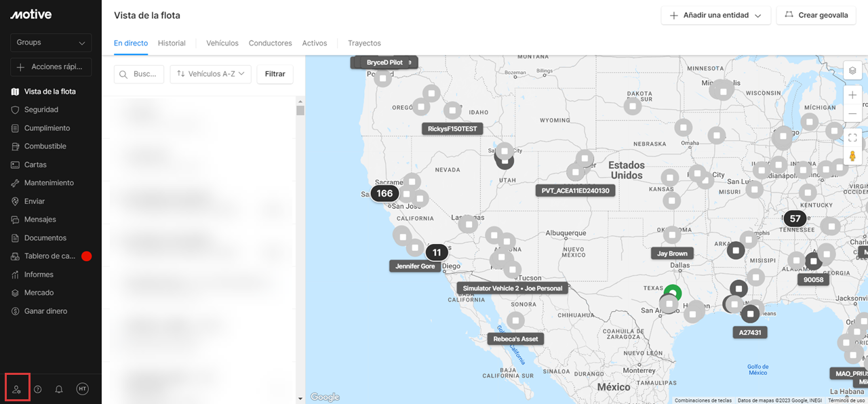Click the Cumplimiento clipboard icon

16,128
